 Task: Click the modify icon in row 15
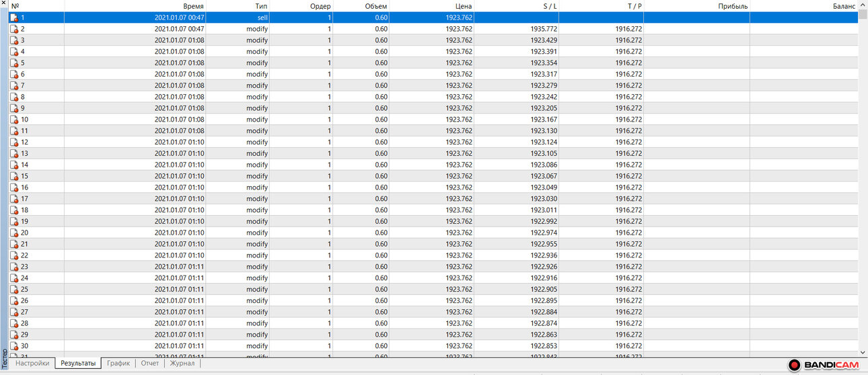click(14, 176)
